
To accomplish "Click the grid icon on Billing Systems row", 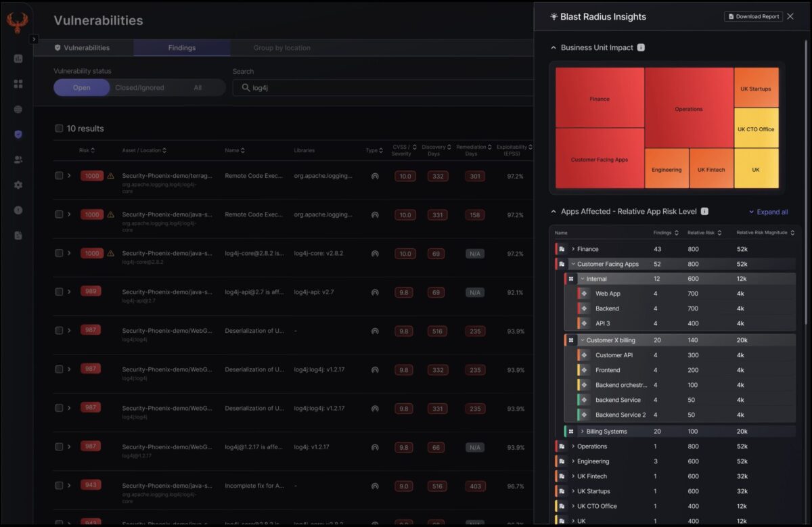I will tap(571, 431).
